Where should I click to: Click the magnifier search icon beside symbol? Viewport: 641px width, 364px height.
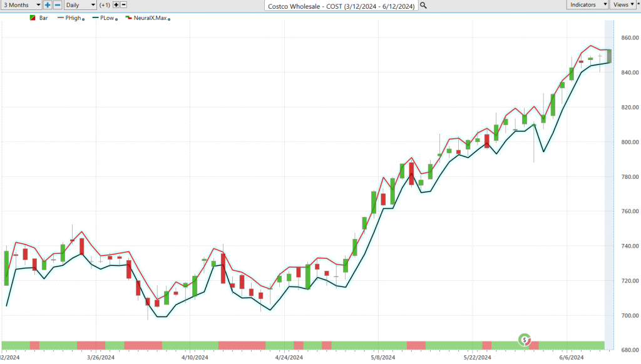(424, 6)
